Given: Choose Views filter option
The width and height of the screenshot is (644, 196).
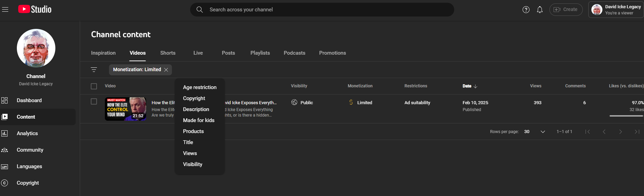Looking at the screenshot, I should 200,153.
